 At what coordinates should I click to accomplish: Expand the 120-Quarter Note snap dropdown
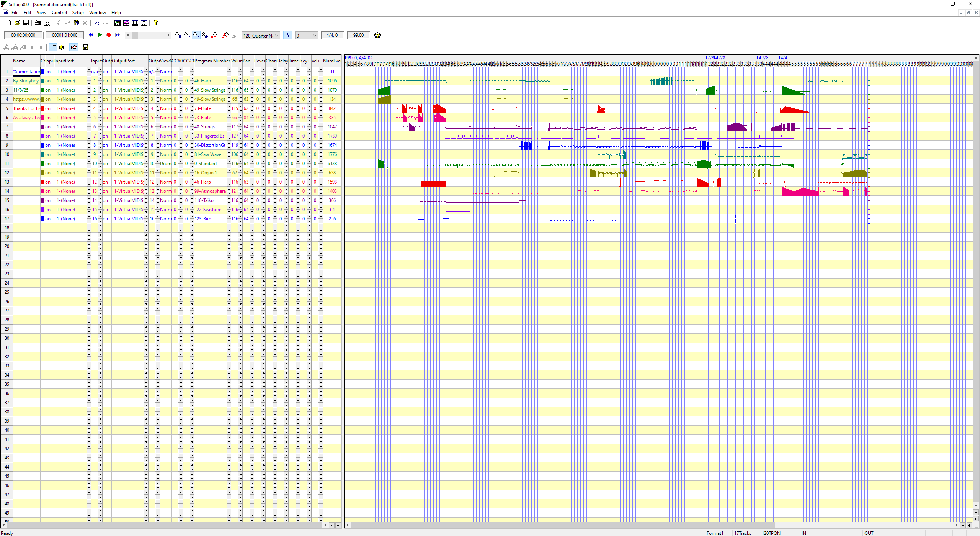coord(277,36)
